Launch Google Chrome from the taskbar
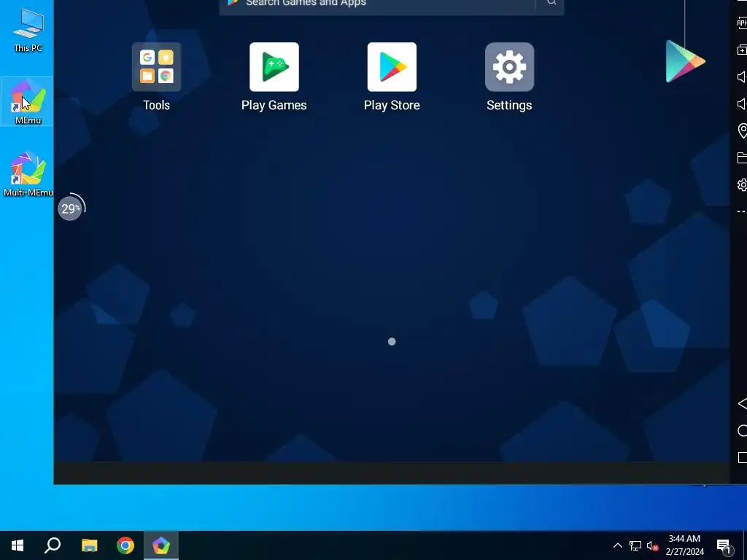Screen dimensions: 747x560 pyautogui.click(x=125, y=545)
